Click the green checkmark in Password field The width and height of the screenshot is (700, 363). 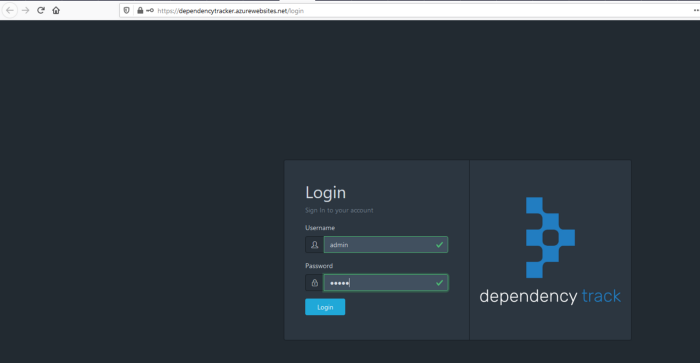[440, 283]
